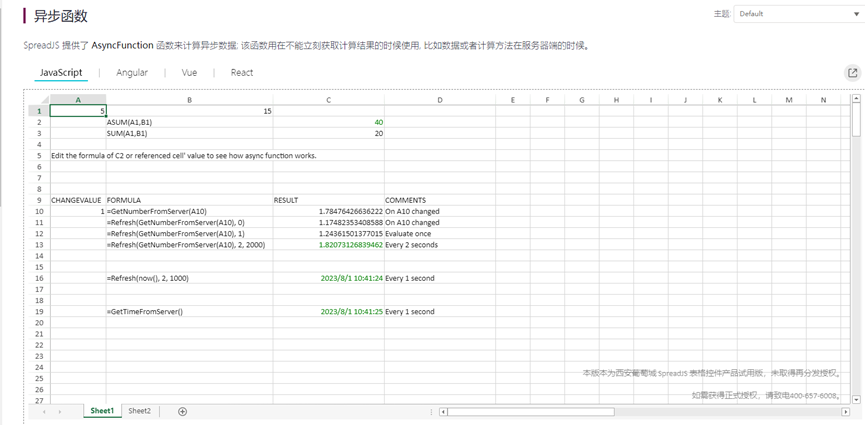Select row 1 header
This screenshot has height=425, width=865.
point(39,111)
